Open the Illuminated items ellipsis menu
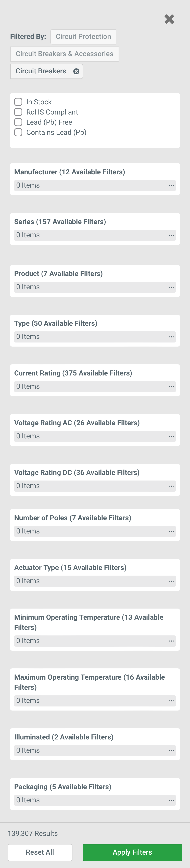Screen dimensions: 190x868 [x=171, y=750]
